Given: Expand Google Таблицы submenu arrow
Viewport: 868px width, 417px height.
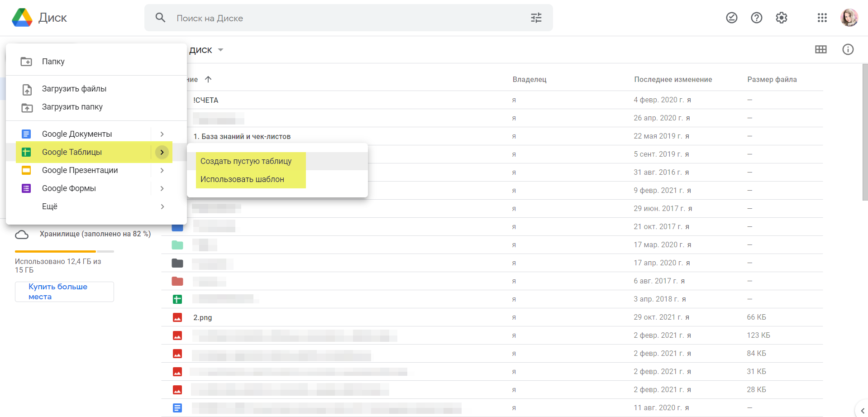Looking at the screenshot, I should tap(162, 152).
